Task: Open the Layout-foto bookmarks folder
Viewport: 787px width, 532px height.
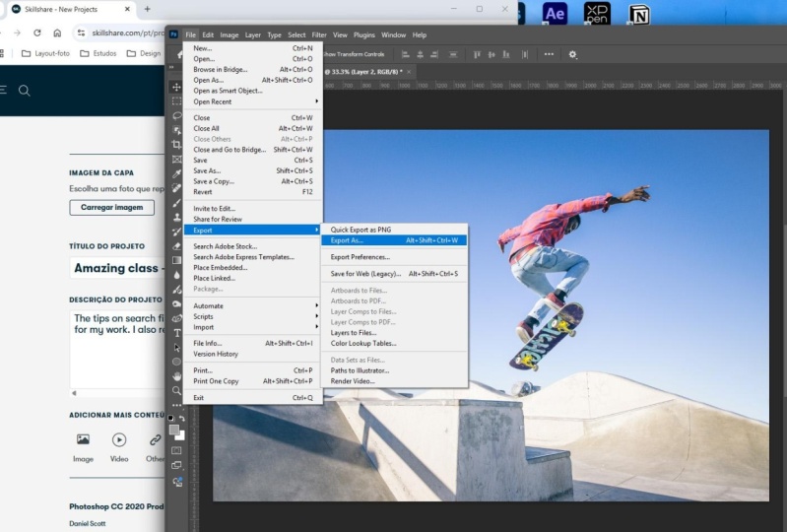Action: [45, 53]
